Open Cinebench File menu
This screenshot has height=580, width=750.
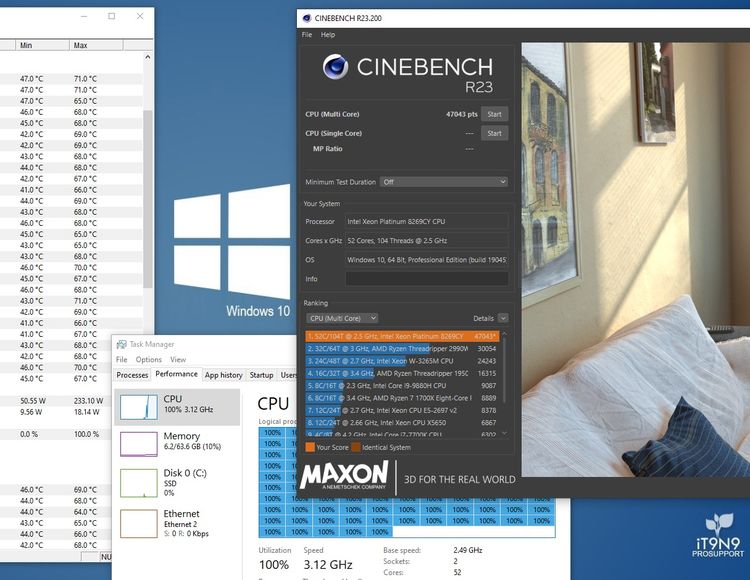point(307,34)
